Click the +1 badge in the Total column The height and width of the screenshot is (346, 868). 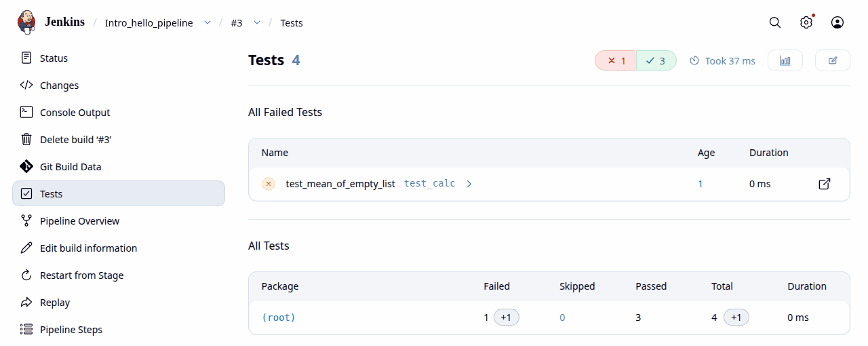(736, 317)
